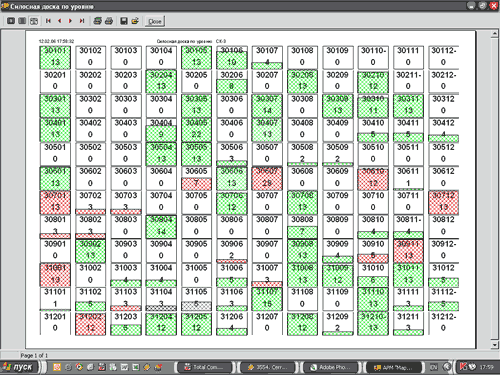Image resolution: width=500 pixels, height=375 pixels.
Task: Switch to Adobe Photoshop taskbar item
Action: [330, 367]
